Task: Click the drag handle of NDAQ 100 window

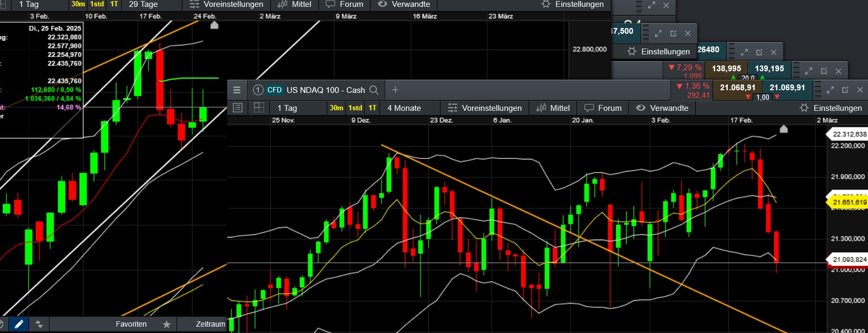Action: [x=817, y=90]
